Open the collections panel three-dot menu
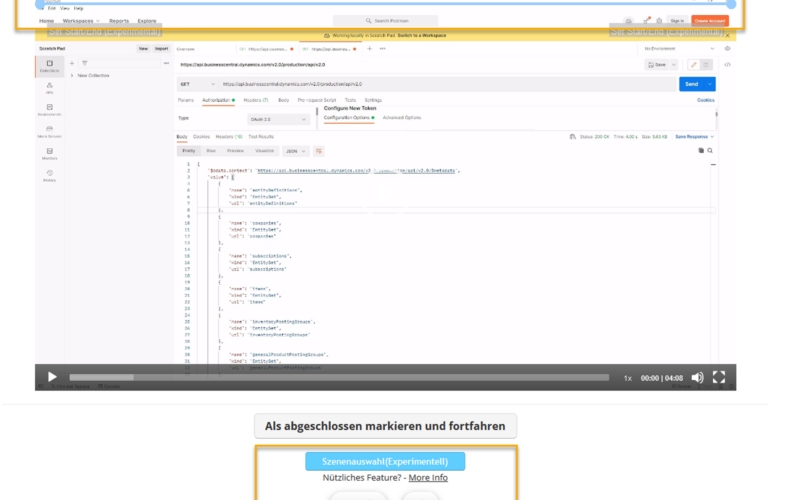The image size is (800, 500). 166,63
